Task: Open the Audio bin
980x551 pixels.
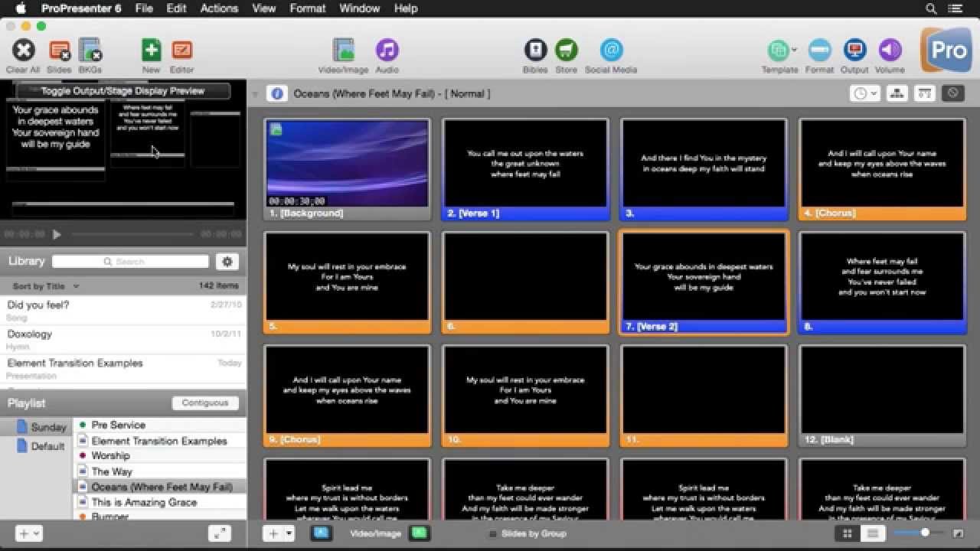Action: tap(387, 51)
